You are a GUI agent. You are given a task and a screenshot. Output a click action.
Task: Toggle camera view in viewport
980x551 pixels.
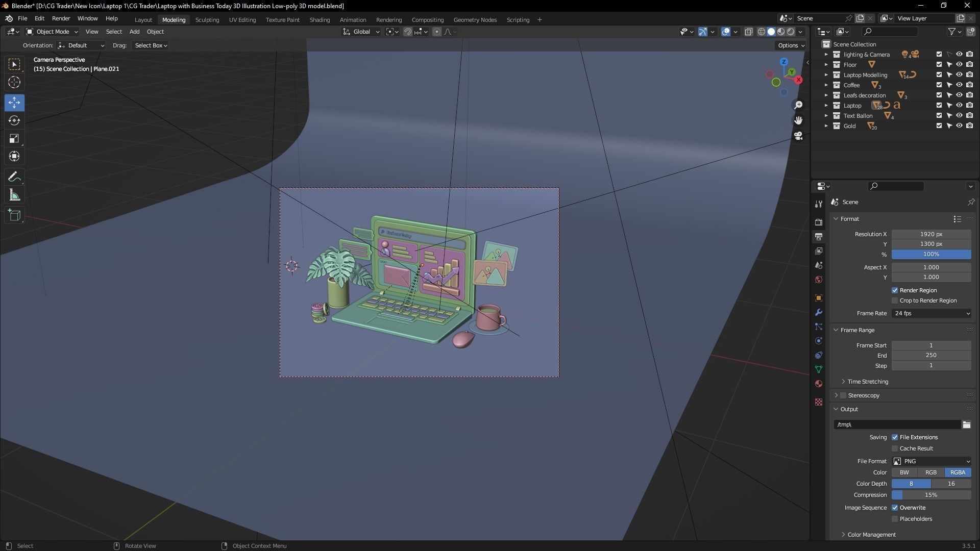(798, 136)
